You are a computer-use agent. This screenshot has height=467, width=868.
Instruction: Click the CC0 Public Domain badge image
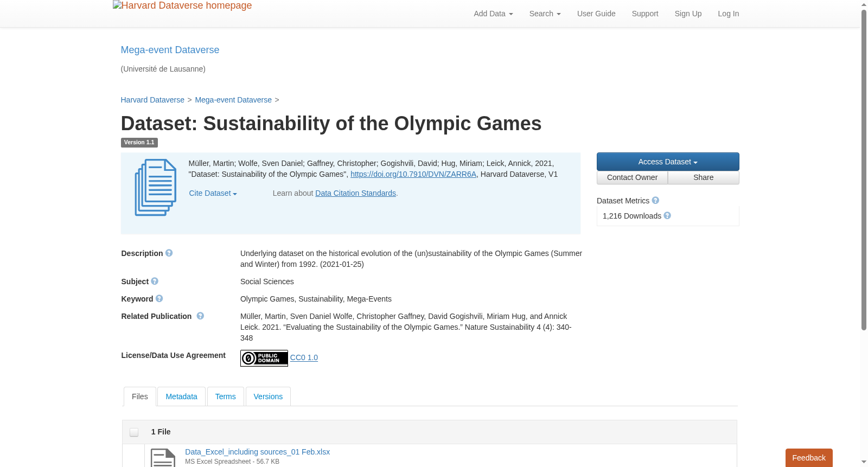pos(264,358)
